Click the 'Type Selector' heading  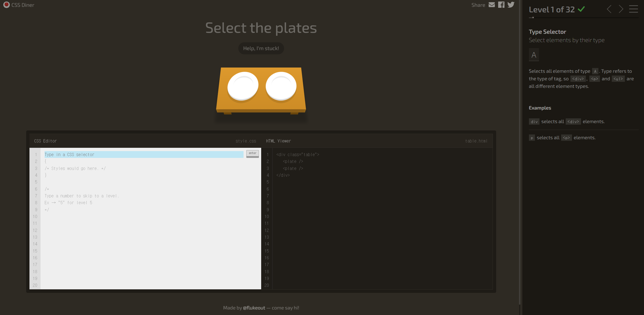[547, 32]
